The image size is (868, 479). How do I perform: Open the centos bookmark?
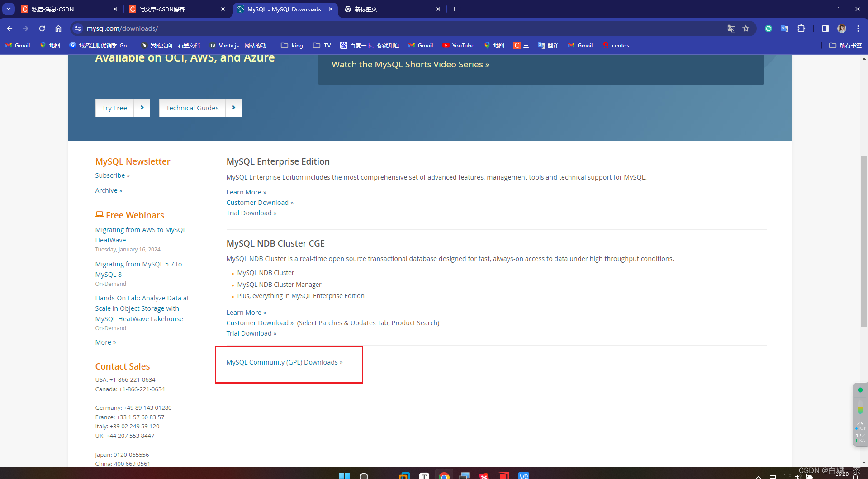click(616, 46)
